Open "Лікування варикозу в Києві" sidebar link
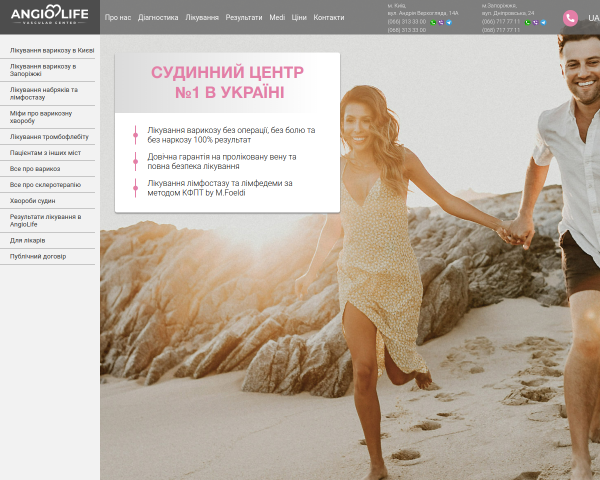The width and height of the screenshot is (600, 480). point(52,51)
